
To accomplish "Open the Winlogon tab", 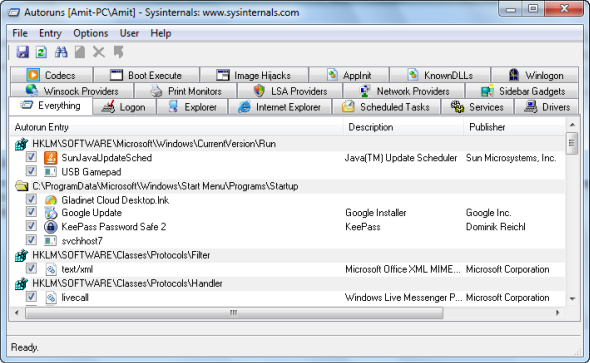I will tap(535, 75).
